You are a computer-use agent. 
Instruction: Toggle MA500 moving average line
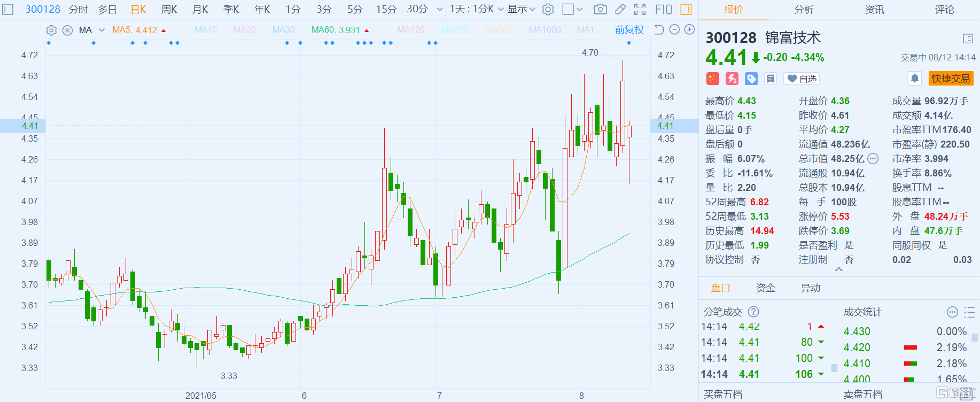pyautogui.click(x=499, y=30)
